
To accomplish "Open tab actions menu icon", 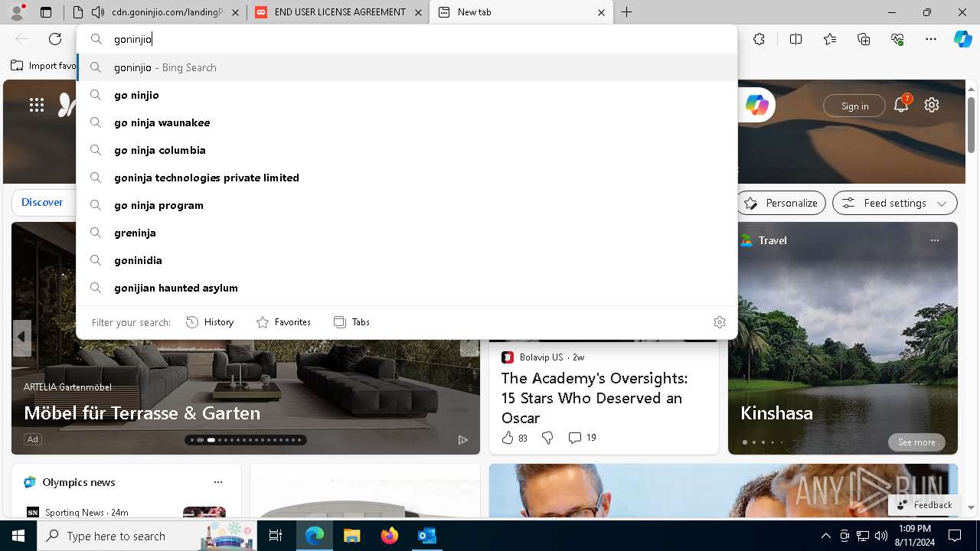I will [x=46, y=12].
